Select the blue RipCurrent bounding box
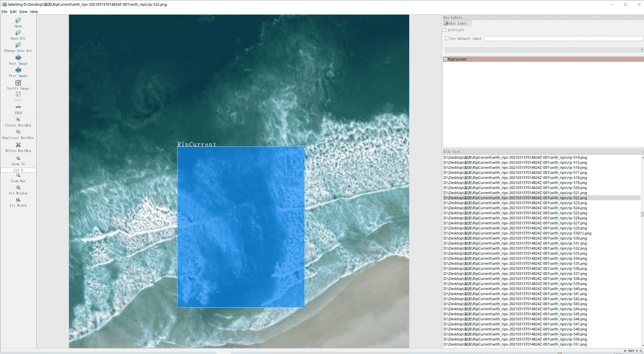Viewport: 644px width, 354px height. pos(241,227)
